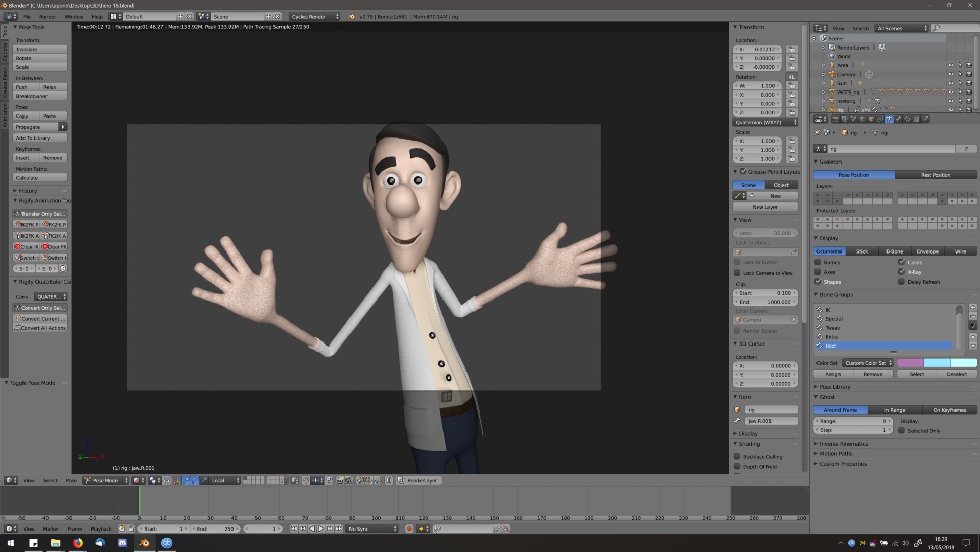Open the Render Layers properties tab
980x552 pixels.
click(x=845, y=119)
